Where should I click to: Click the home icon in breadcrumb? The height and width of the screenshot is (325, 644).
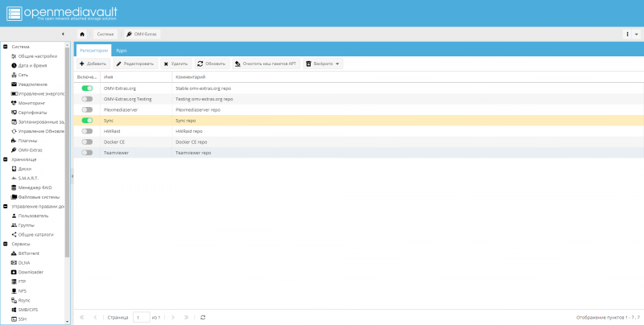point(82,34)
